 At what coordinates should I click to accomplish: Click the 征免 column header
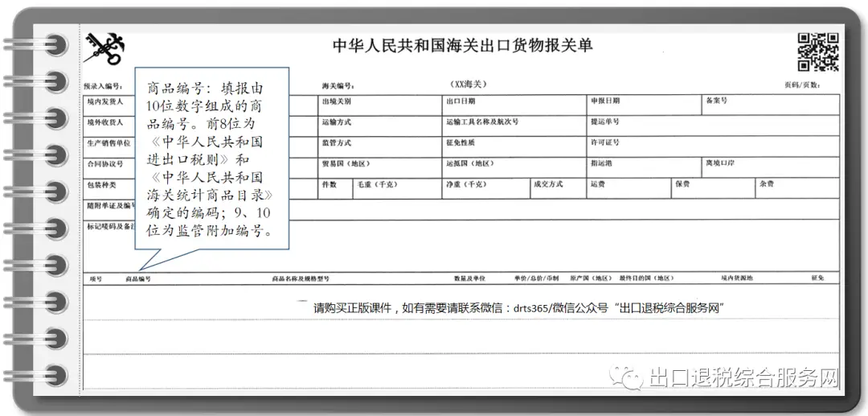(x=817, y=278)
